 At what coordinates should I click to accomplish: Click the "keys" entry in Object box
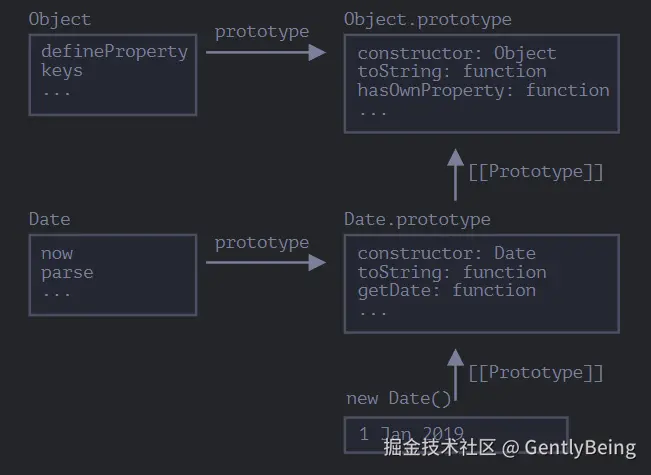(62, 71)
